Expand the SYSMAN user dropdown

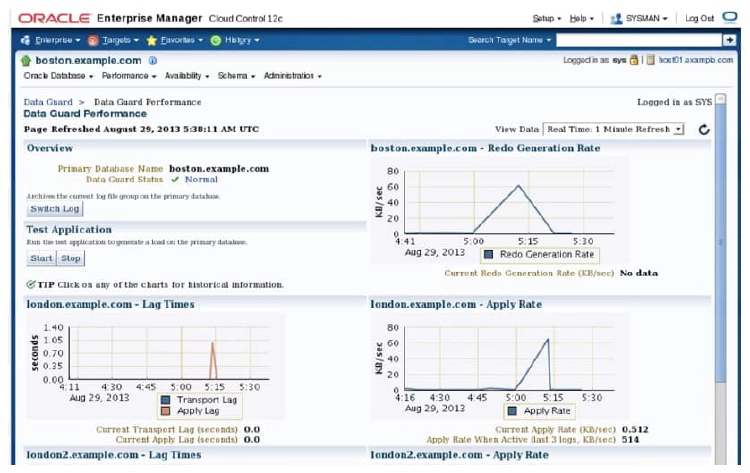[x=647, y=18]
